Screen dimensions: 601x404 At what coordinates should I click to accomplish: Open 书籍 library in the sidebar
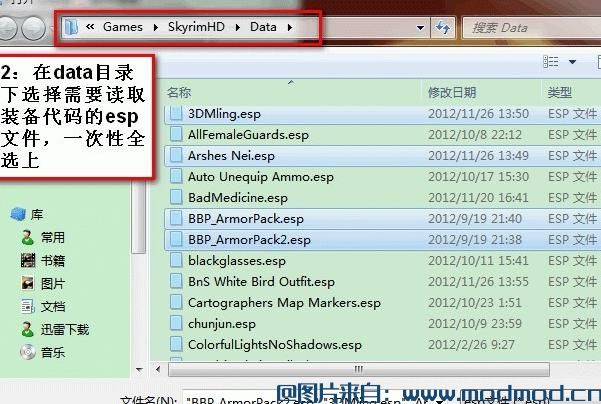[x=43, y=261]
